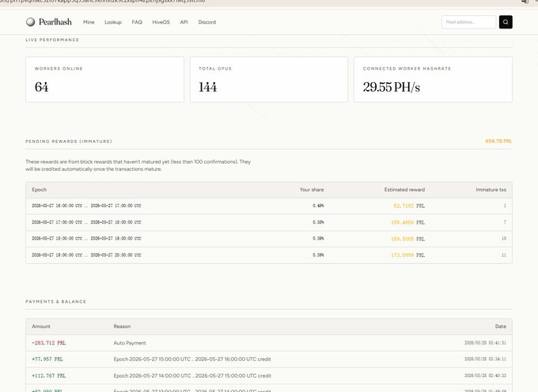Click estimated reward 159.5005 PRL
Viewport: 538px width, 392px height.
coord(407,239)
